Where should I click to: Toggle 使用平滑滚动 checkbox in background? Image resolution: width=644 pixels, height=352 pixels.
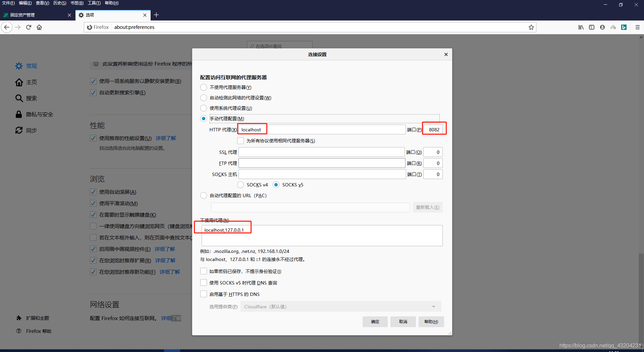point(93,203)
